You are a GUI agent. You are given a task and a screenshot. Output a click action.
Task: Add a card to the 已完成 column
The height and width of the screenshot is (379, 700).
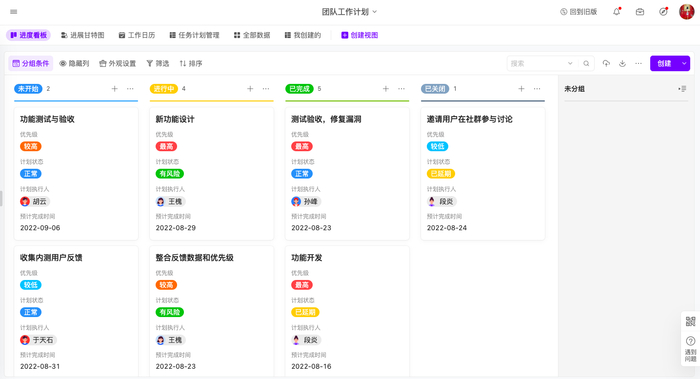386,89
